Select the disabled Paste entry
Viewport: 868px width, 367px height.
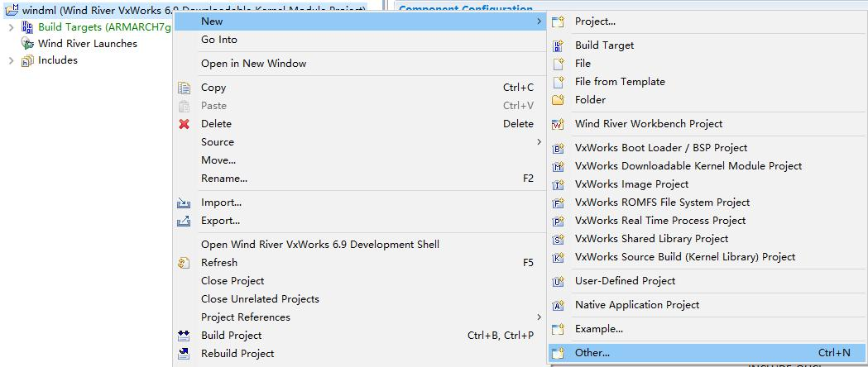(x=213, y=106)
